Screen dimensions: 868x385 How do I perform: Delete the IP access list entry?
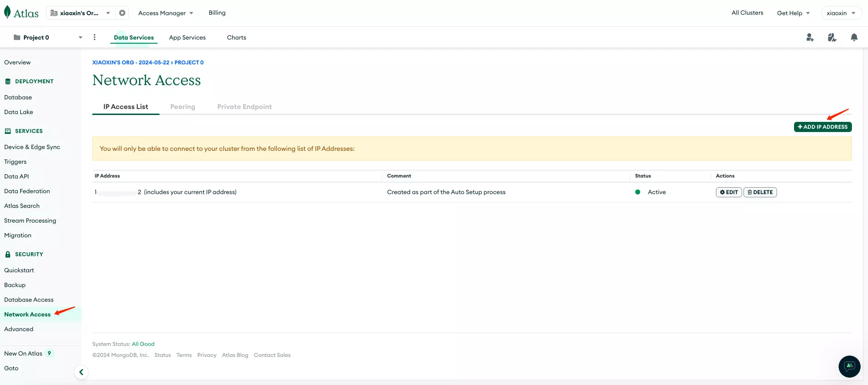click(760, 192)
